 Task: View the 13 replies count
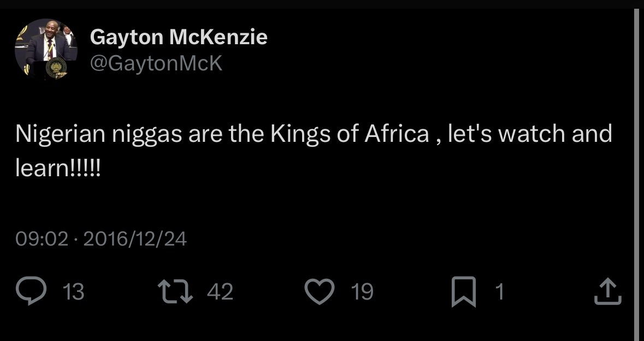(73, 293)
